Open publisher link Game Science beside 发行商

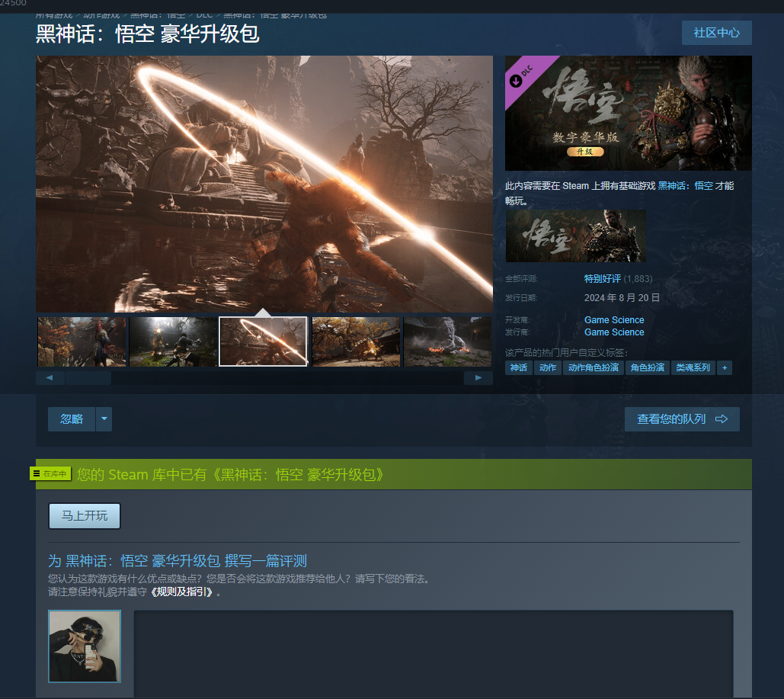pyautogui.click(x=614, y=332)
